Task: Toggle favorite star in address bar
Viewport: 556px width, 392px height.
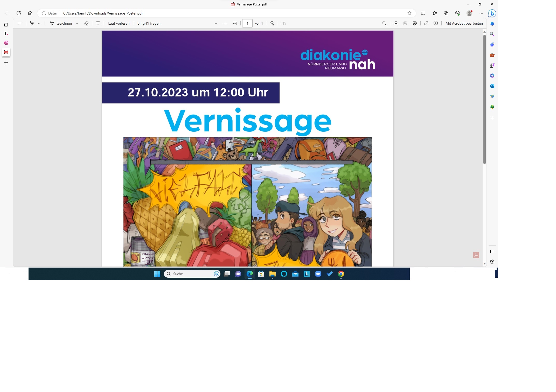Action: tap(409, 13)
